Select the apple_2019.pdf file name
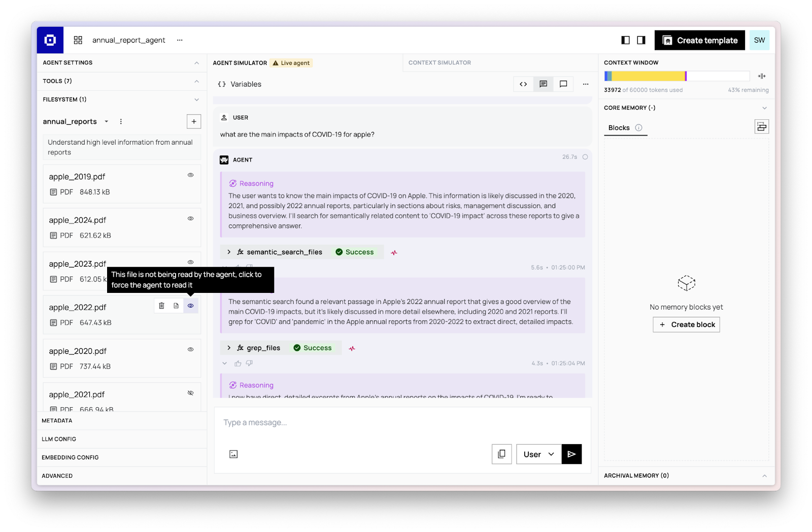Viewport: 812px width, 532px height. 77,177
